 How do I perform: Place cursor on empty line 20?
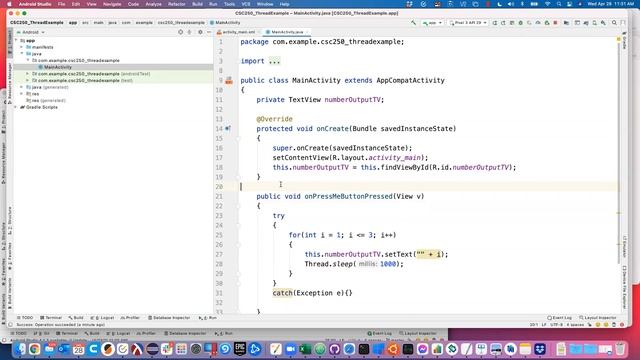coord(429,187)
